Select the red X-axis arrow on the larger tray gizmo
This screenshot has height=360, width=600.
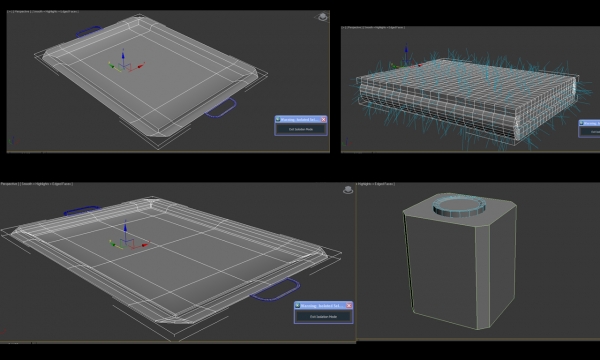(145, 245)
